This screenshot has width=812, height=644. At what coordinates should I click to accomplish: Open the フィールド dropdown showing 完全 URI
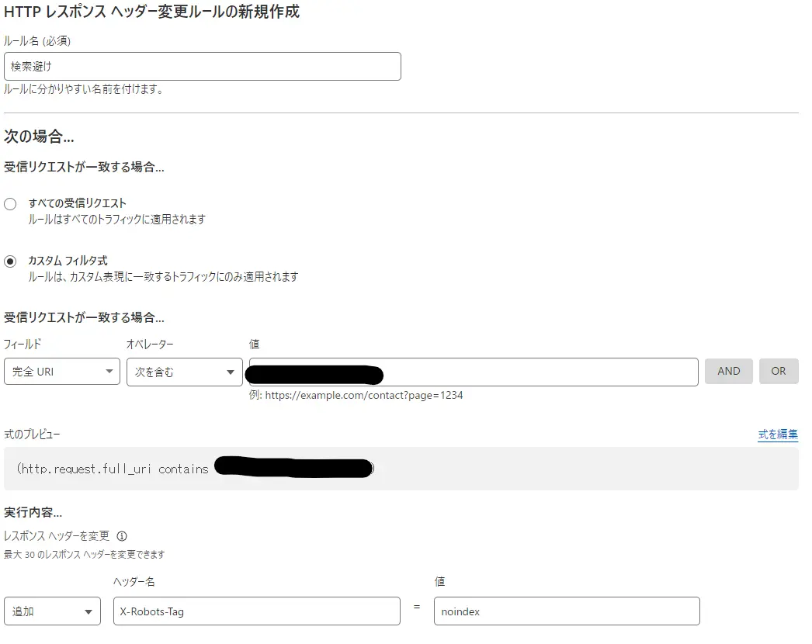[62, 372]
